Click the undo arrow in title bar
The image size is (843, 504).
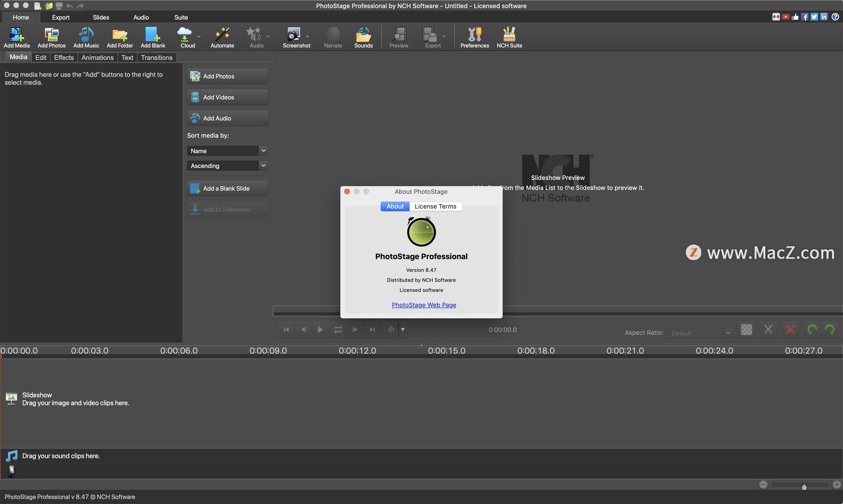(69, 6)
